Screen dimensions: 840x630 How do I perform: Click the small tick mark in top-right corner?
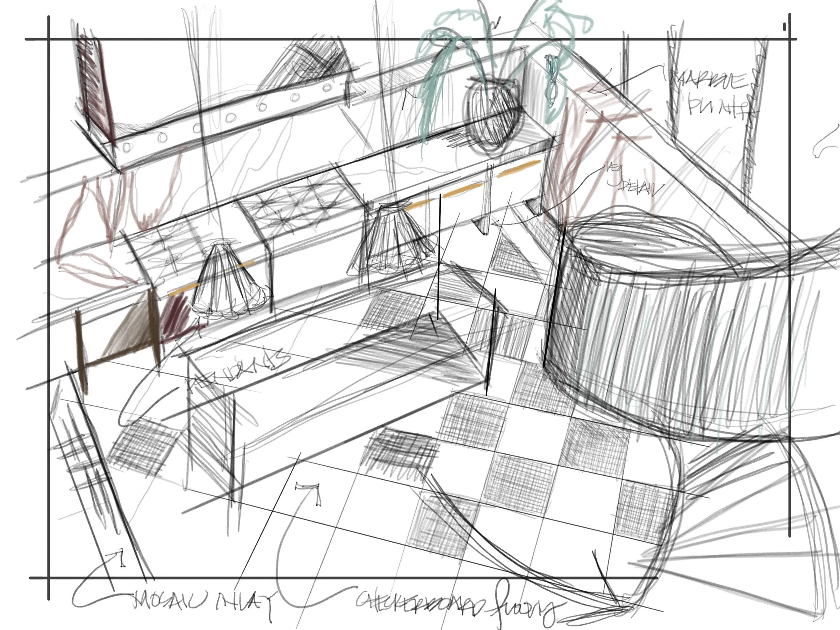[x=784, y=27]
